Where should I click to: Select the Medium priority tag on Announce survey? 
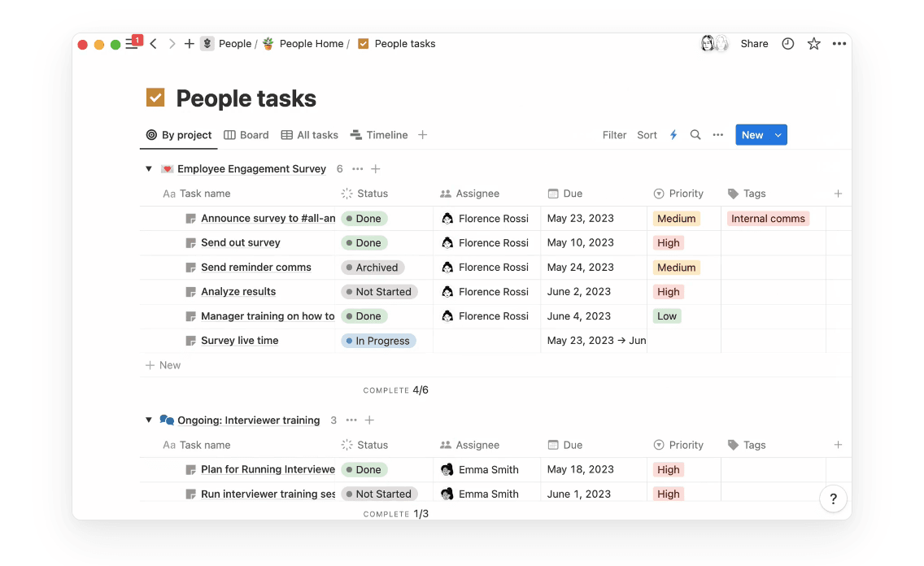(676, 218)
